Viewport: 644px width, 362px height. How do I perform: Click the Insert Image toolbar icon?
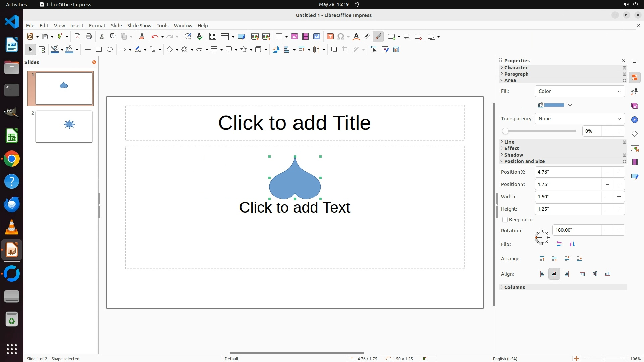click(294, 37)
